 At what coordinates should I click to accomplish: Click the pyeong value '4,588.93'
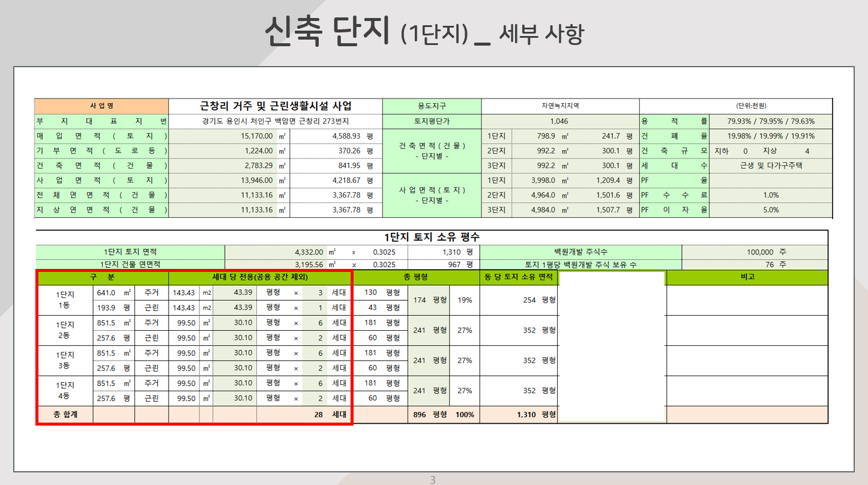[345, 136]
